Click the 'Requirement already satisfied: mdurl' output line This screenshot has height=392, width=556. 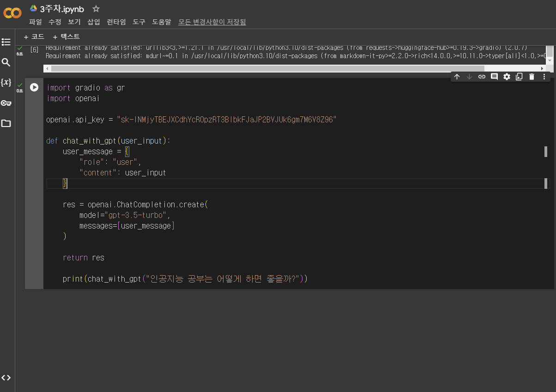[x=296, y=56]
